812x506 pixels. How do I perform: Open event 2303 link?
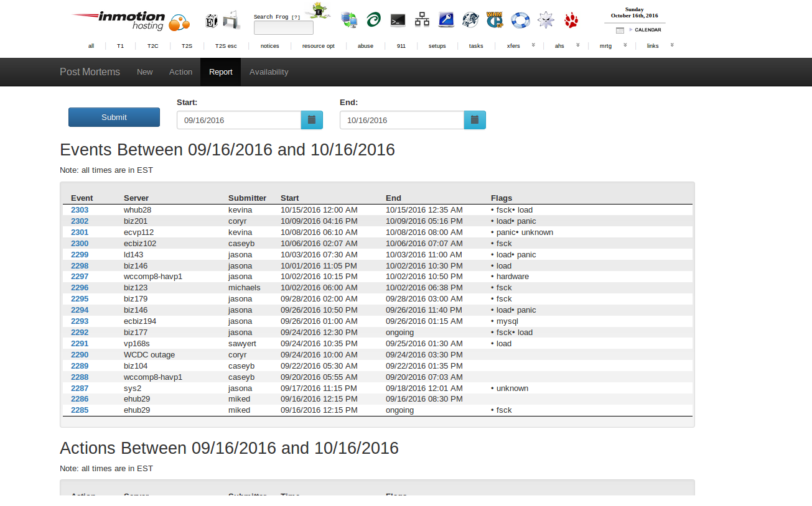pos(80,210)
